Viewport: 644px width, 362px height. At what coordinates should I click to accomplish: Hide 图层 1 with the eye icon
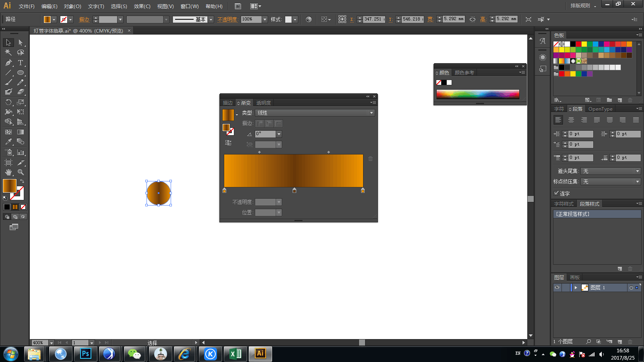[557, 288]
